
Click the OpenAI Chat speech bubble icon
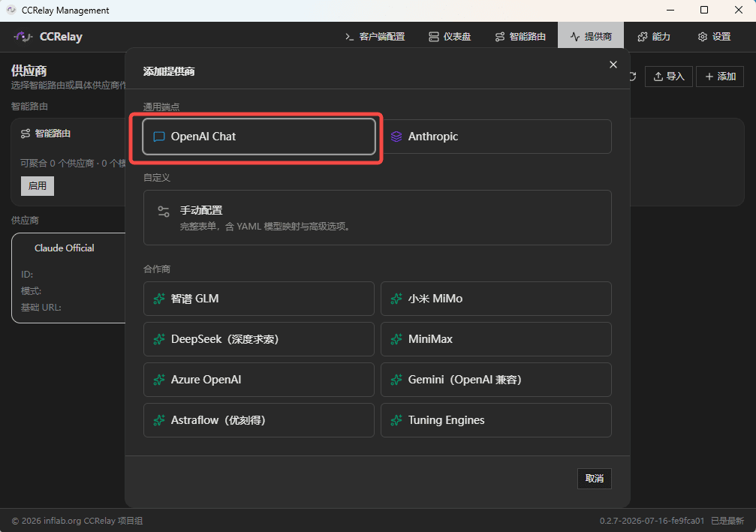coord(158,137)
